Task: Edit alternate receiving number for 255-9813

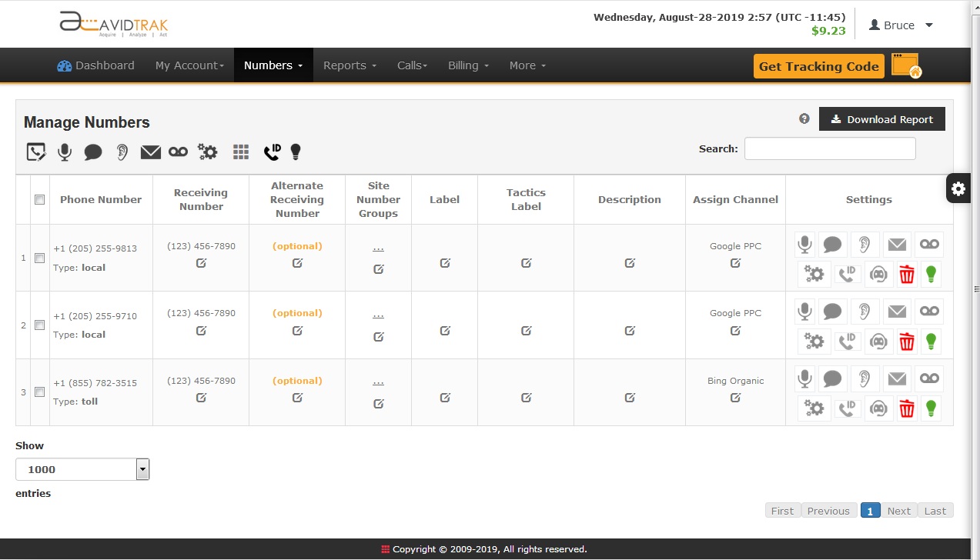Action: (x=297, y=263)
